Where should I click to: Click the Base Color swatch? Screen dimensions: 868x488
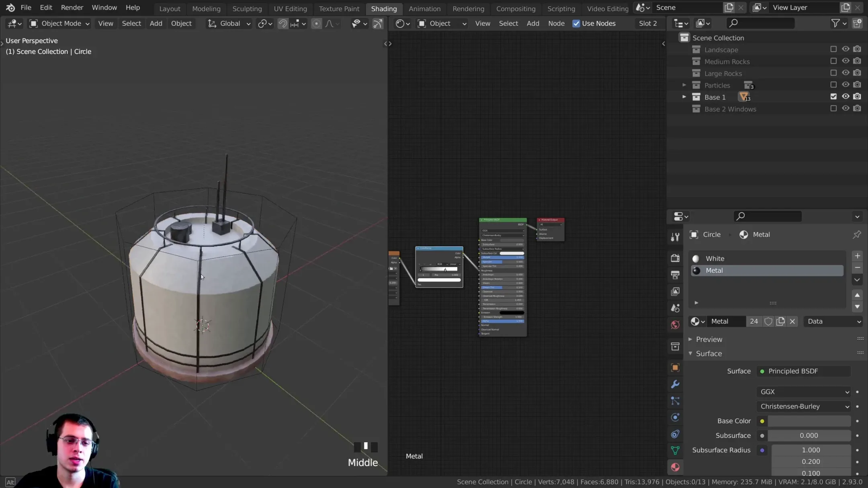[809, 421]
